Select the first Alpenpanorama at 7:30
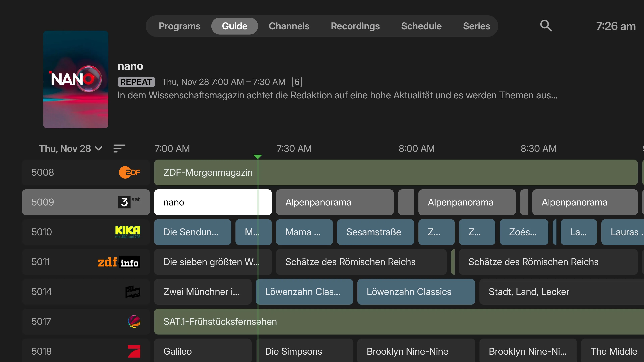 pos(335,202)
